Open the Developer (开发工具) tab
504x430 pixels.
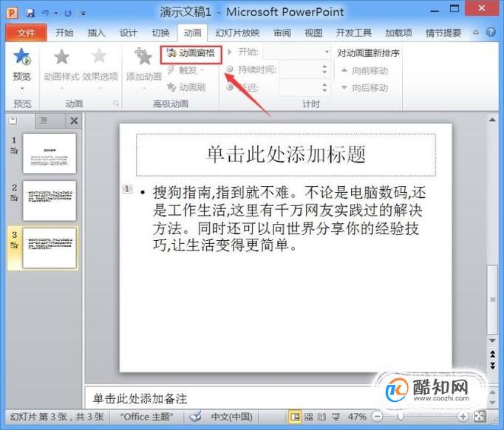pos(353,33)
